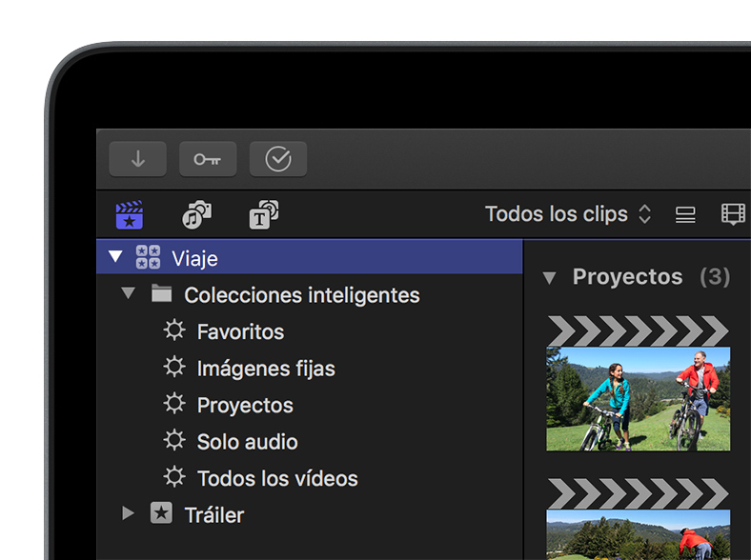Viewport: 751px width, 560px height.
Task: Select the Favoritos smart collection
Action: 240,331
